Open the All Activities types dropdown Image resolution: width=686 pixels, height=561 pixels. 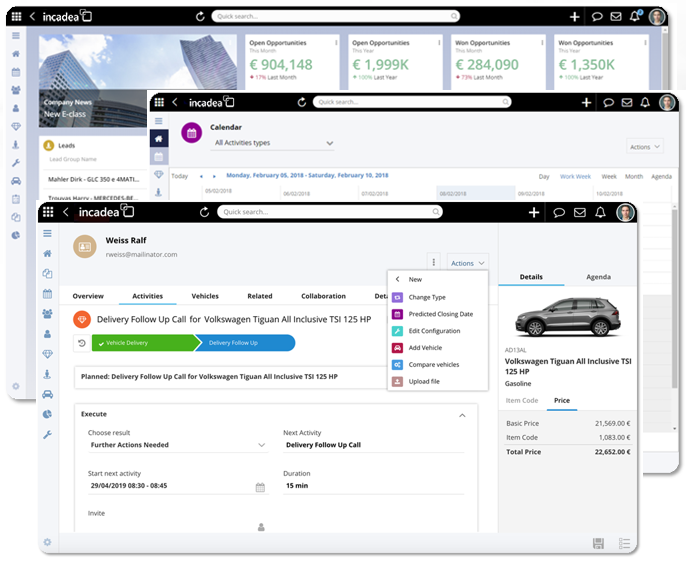click(274, 143)
